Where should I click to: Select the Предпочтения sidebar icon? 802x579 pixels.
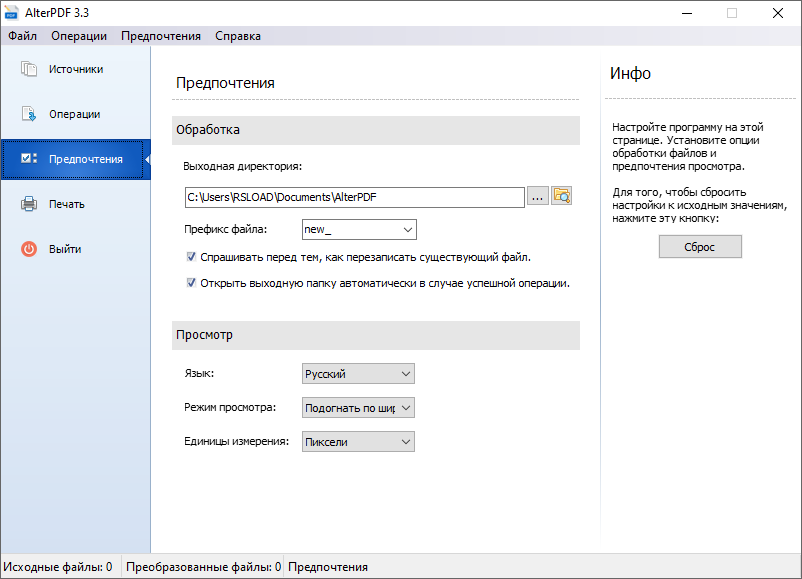coord(28,159)
